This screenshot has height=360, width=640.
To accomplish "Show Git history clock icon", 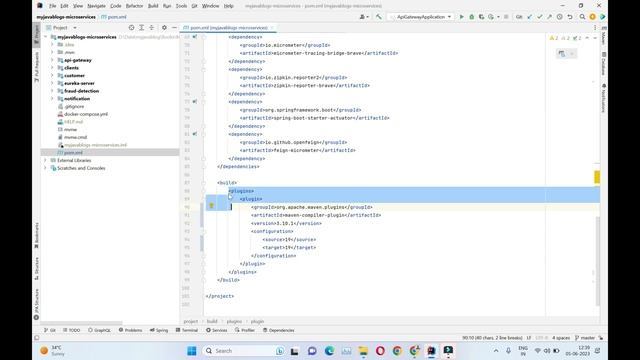I will coord(560,17).
